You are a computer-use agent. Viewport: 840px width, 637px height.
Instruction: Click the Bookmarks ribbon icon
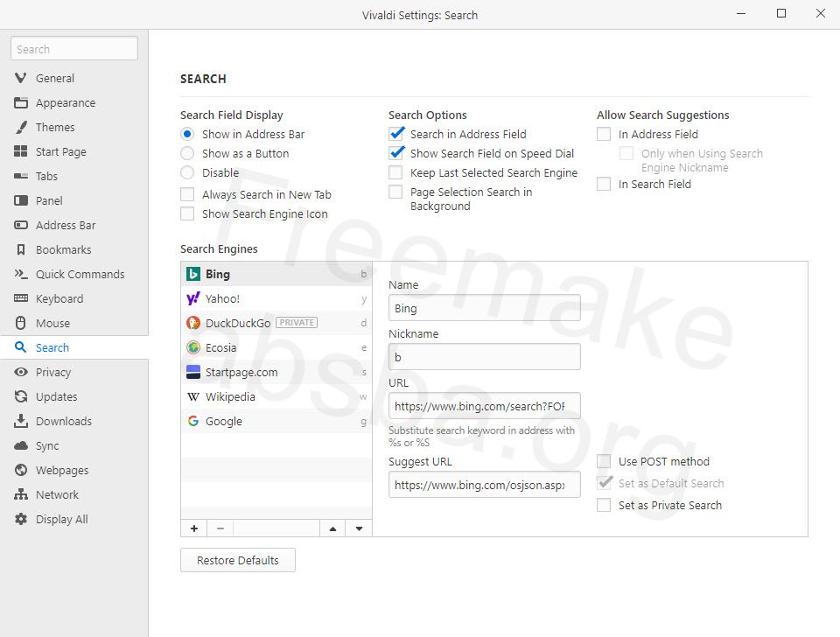click(x=20, y=249)
